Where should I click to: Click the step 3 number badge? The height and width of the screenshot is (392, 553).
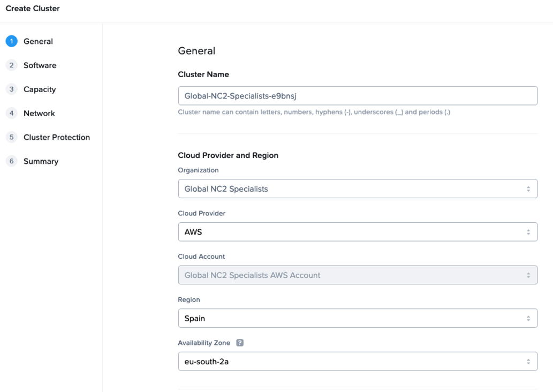(11, 89)
